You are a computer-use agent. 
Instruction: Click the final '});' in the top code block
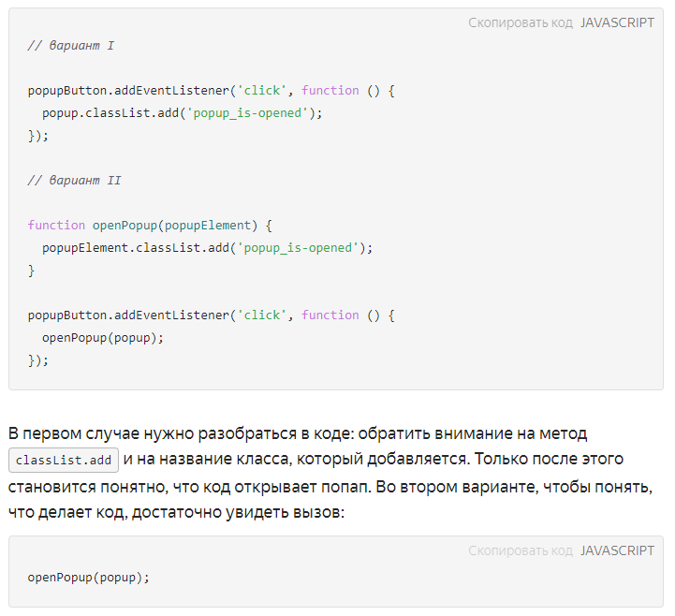tap(38, 360)
